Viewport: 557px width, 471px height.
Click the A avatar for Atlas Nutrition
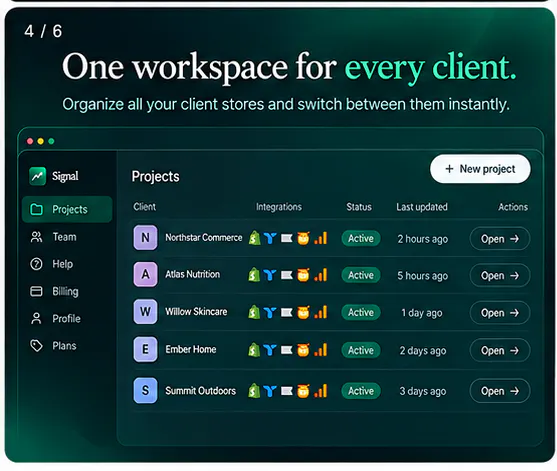click(x=145, y=274)
